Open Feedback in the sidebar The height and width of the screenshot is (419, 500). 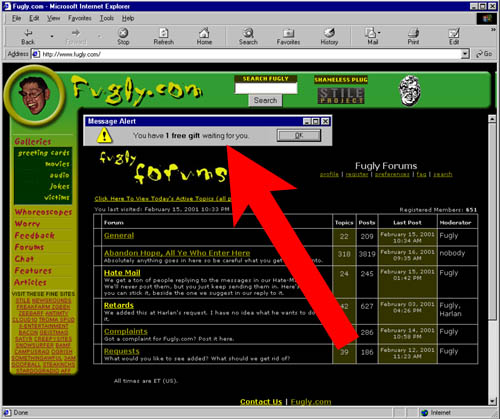(34, 235)
